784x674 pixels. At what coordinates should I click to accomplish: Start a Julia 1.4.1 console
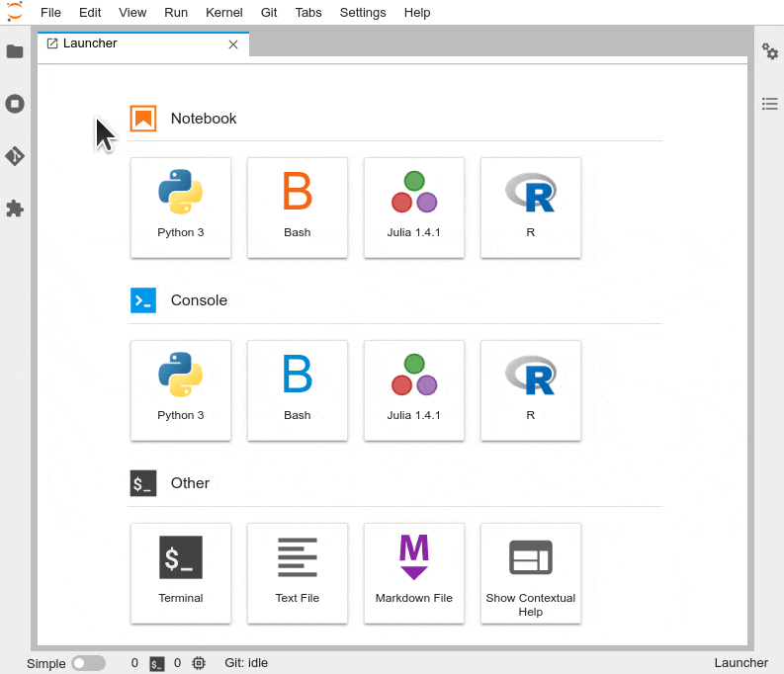(x=414, y=390)
